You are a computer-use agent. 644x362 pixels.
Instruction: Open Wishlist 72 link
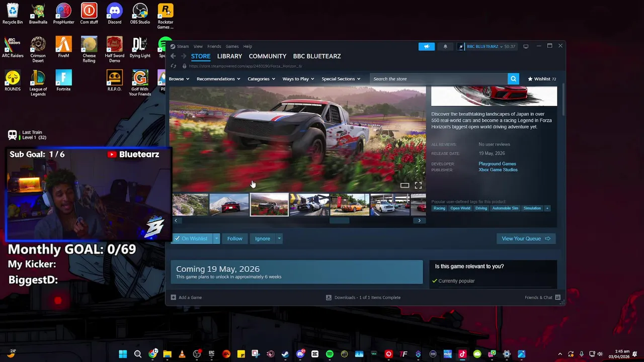(x=542, y=79)
